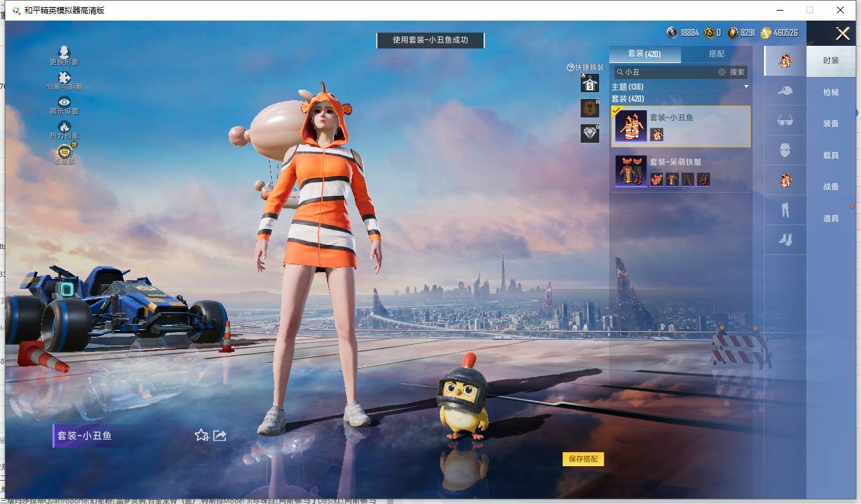Open the 热力档案 flame icon
Screen dimensions: 861x504
tap(64, 126)
